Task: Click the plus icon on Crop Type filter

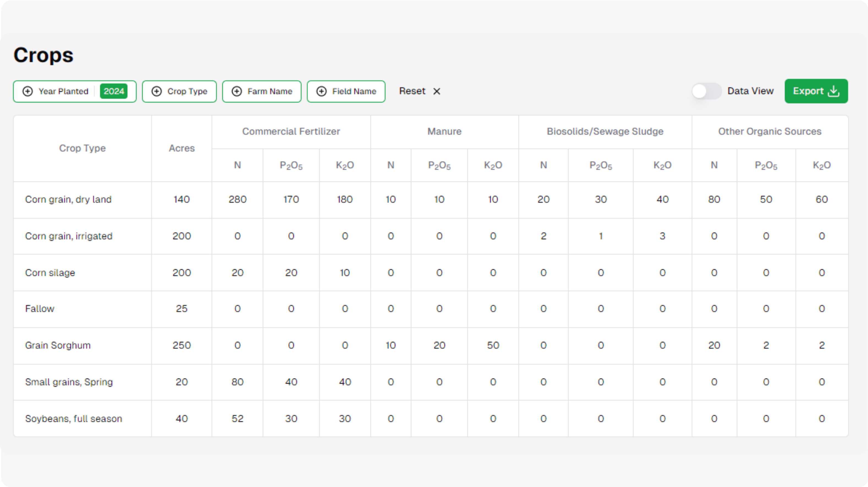Action: tap(157, 91)
